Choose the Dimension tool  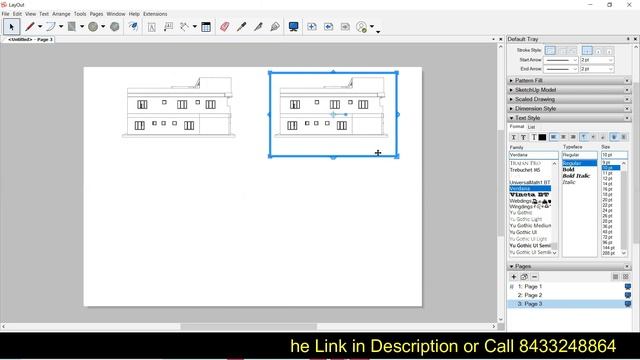[x=185, y=27]
